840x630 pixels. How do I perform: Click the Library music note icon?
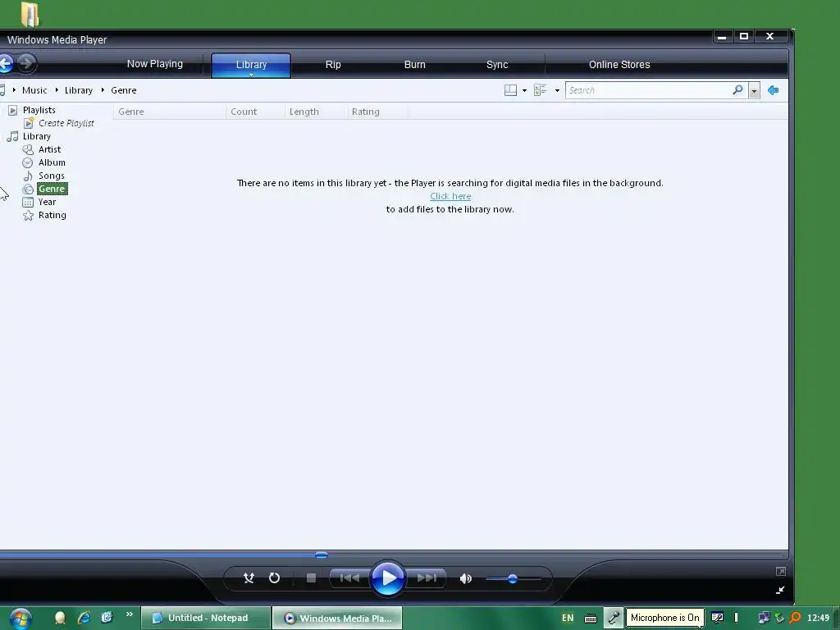click(x=12, y=137)
